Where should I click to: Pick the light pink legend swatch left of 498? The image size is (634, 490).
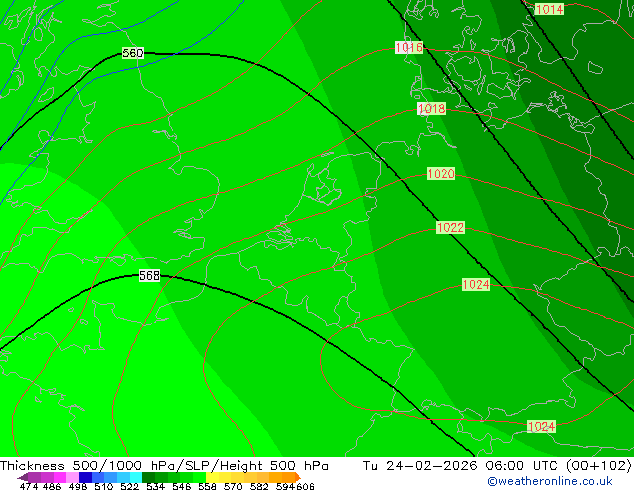tap(72, 477)
